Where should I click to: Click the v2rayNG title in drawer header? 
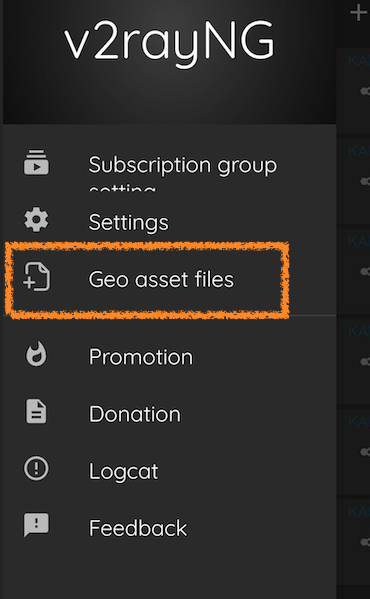coord(169,42)
